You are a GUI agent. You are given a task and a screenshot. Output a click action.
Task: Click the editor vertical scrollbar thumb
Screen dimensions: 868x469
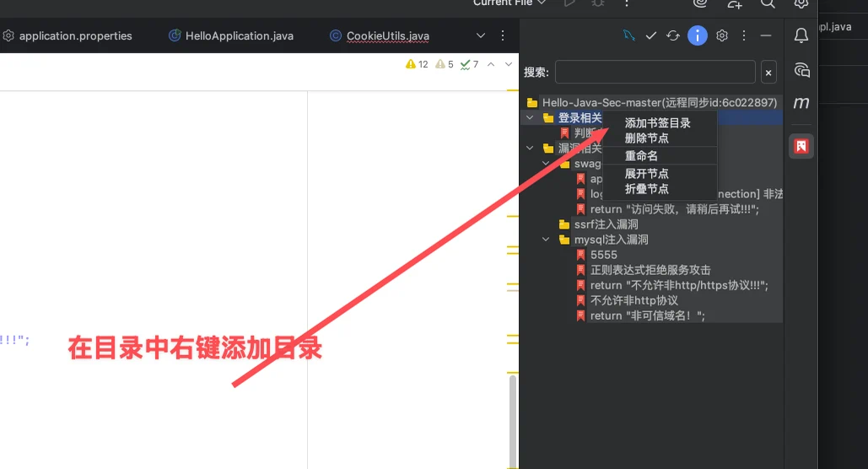pos(513,421)
